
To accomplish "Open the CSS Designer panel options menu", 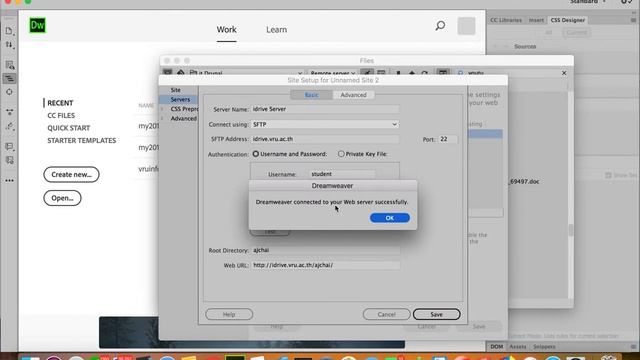I will click(x=633, y=20).
